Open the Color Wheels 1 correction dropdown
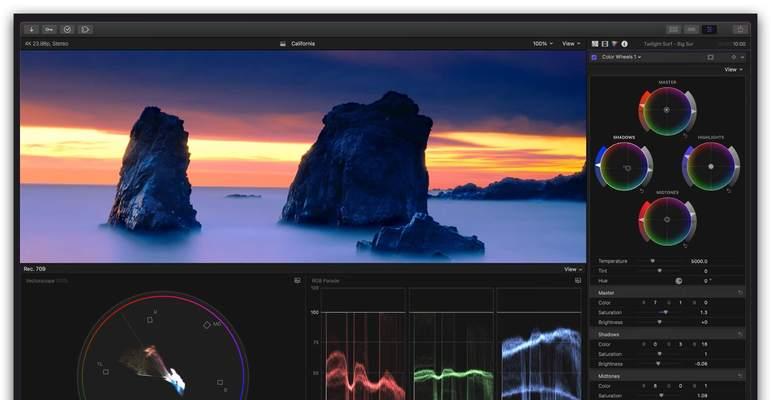Image resolution: width=771 pixels, height=400 pixels. [x=622, y=57]
